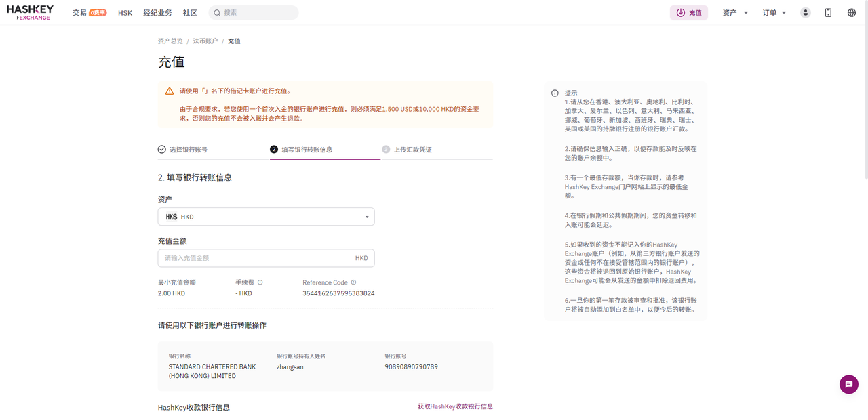Screen dimensions: 868x420
Task: Click the 请输入充值金额 amount field
Action: pyautogui.click(x=266, y=258)
